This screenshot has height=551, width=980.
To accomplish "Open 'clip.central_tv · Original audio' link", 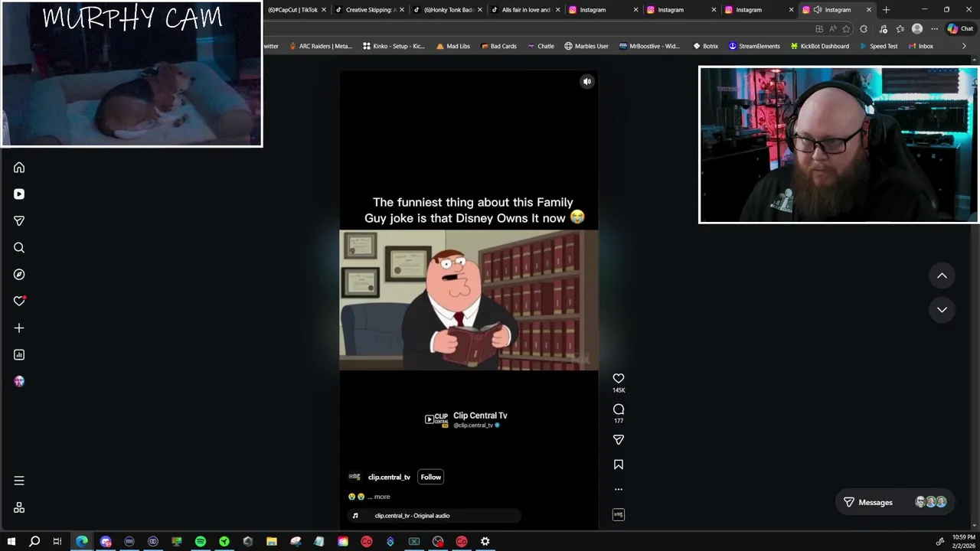I will [x=412, y=516].
